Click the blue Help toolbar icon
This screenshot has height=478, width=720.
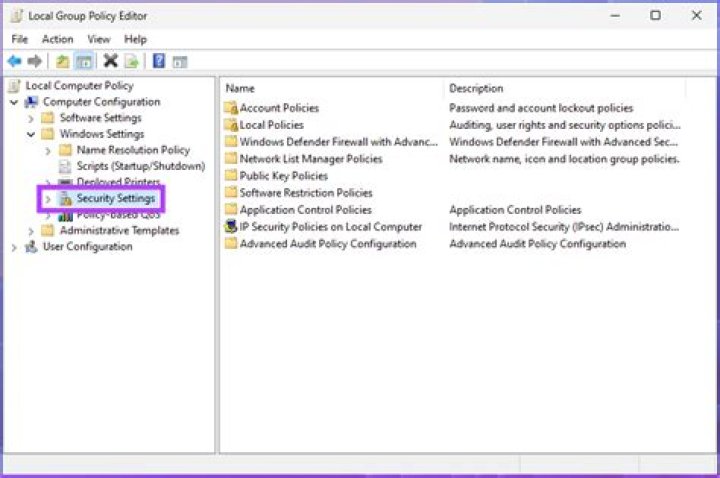click(159, 61)
